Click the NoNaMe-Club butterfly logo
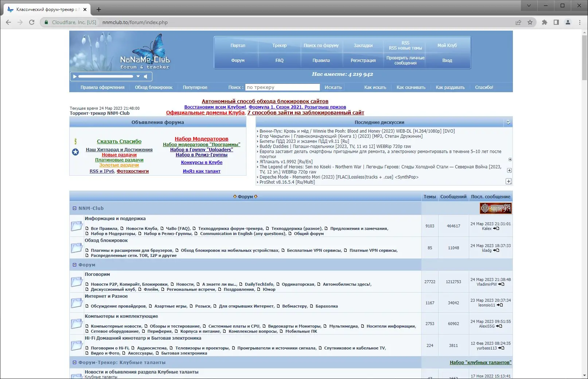The width and height of the screenshot is (588, 379). click(146, 51)
